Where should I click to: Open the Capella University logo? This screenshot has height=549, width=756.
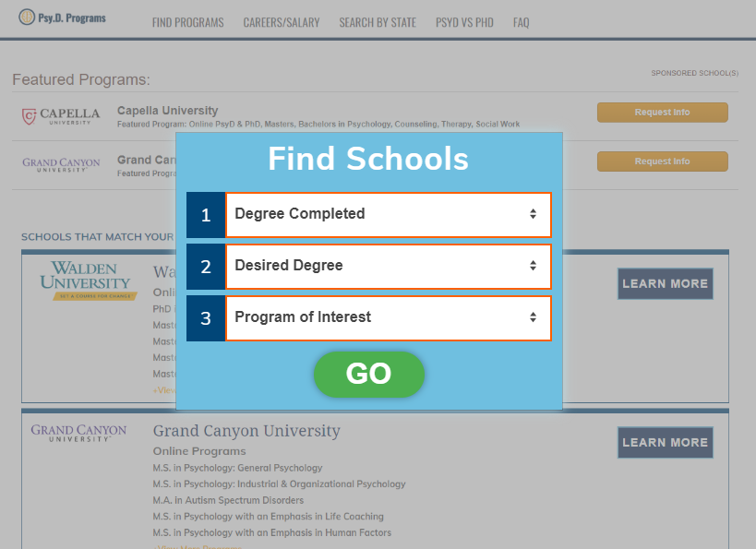point(61,116)
